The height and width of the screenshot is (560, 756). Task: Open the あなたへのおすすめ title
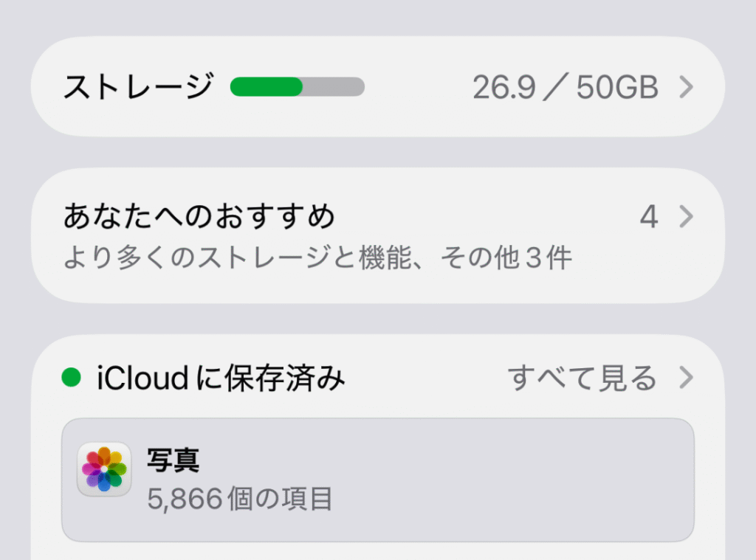tap(199, 217)
